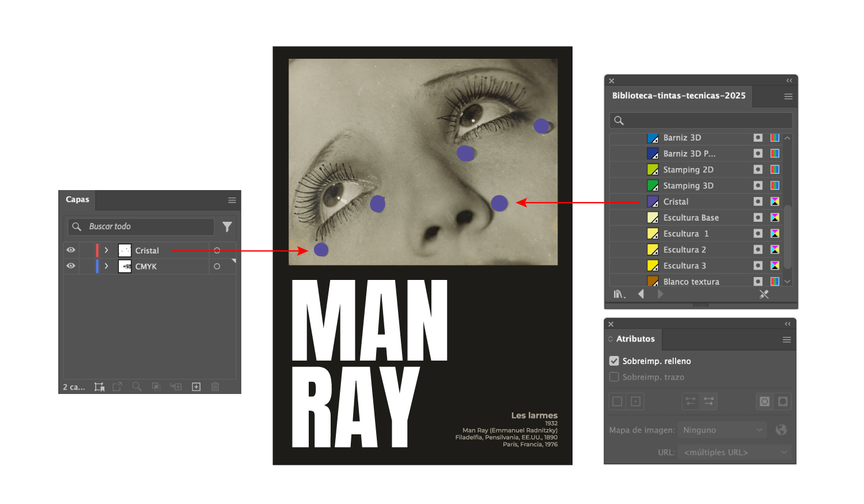
Task: Collapse the Biblioteca swatch panel with double arrows
Action: pos(789,81)
